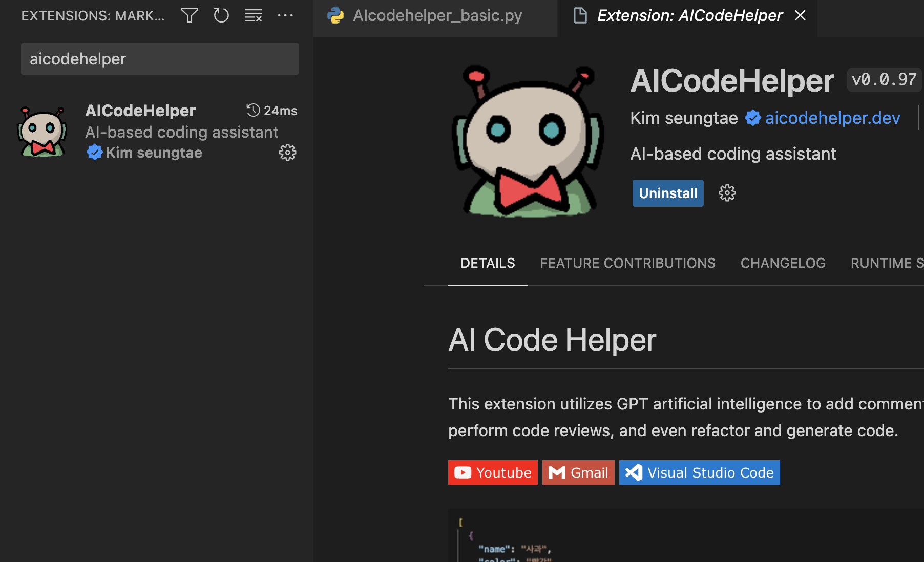Viewport: 924px width, 562px height.
Task: Open aicodehelper.dev publisher website link
Action: [832, 118]
